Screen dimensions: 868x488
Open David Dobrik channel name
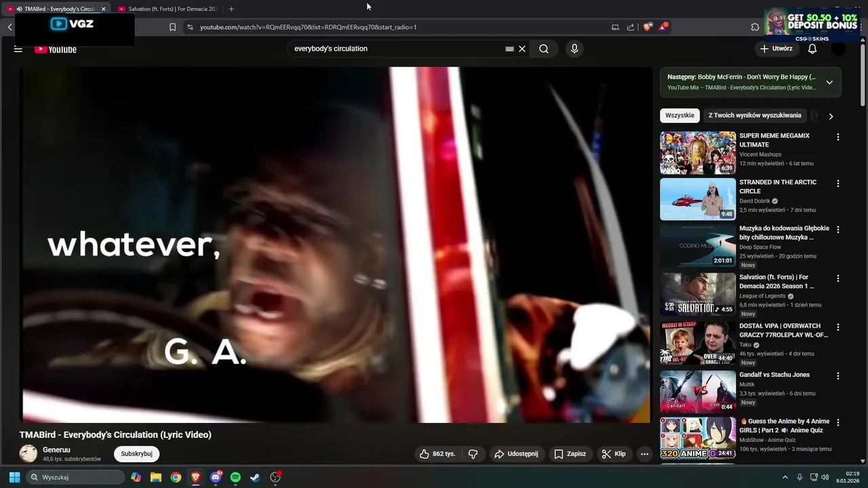755,201
